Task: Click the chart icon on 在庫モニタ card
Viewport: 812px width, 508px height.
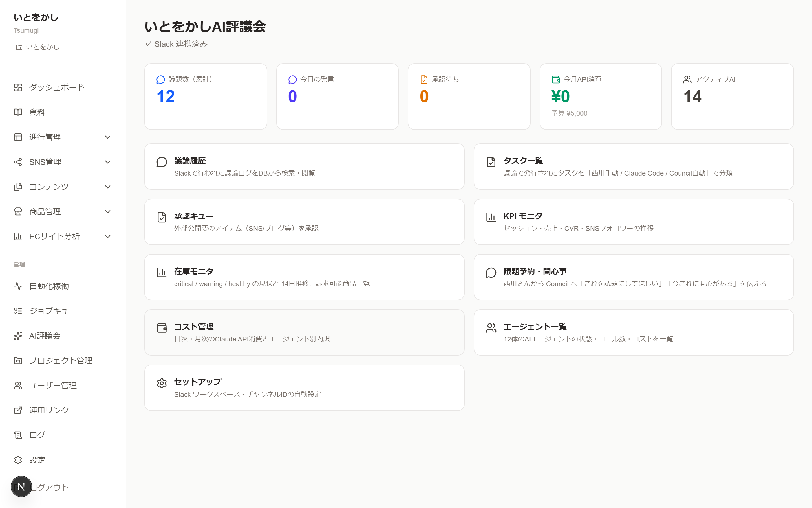Action: (x=162, y=273)
